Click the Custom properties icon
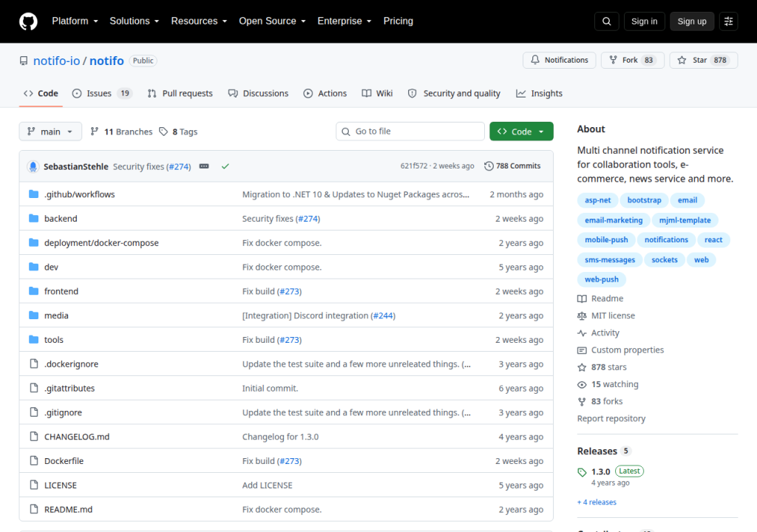This screenshot has width=757, height=532. [582, 350]
